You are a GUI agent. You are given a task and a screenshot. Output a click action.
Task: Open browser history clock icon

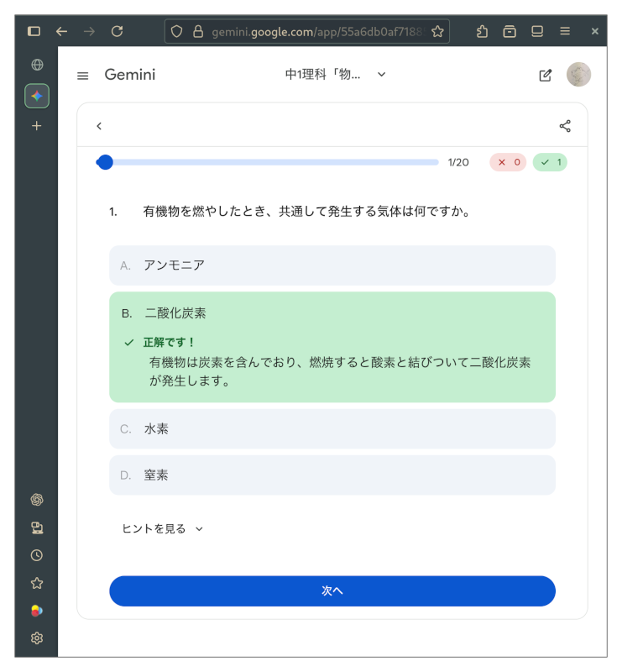(x=37, y=555)
